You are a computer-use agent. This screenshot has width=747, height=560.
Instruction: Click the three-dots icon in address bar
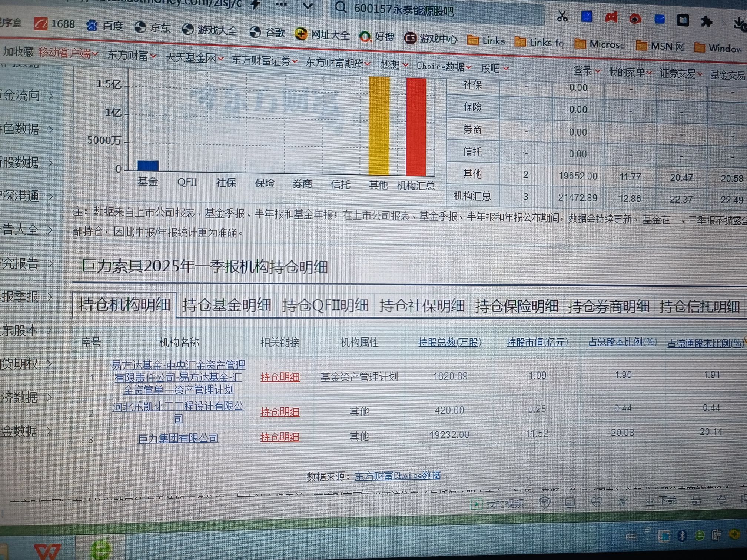(281, 5)
